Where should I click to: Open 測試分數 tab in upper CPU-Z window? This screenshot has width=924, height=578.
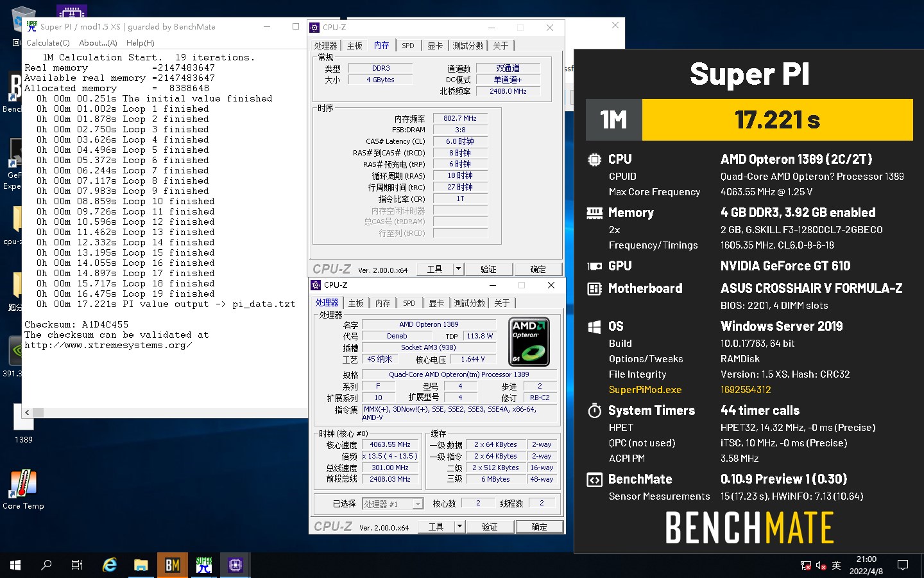[x=468, y=46]
